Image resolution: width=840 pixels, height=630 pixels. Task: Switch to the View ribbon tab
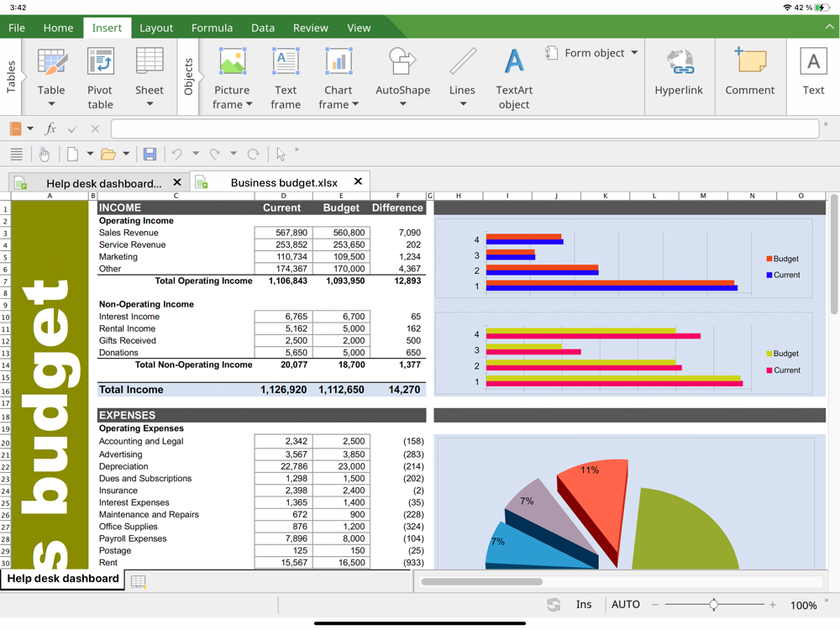click(359, 28)
